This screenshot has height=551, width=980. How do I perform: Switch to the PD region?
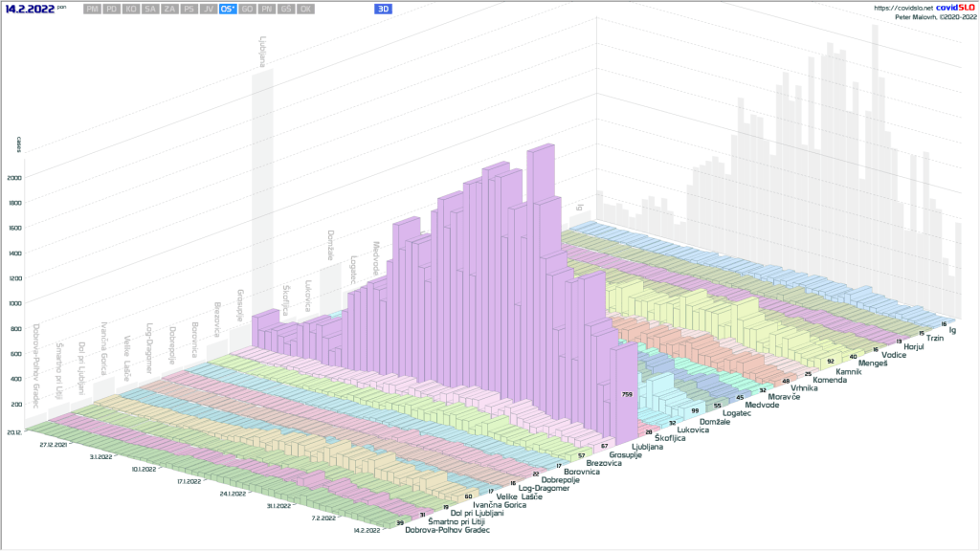[112, 9]
